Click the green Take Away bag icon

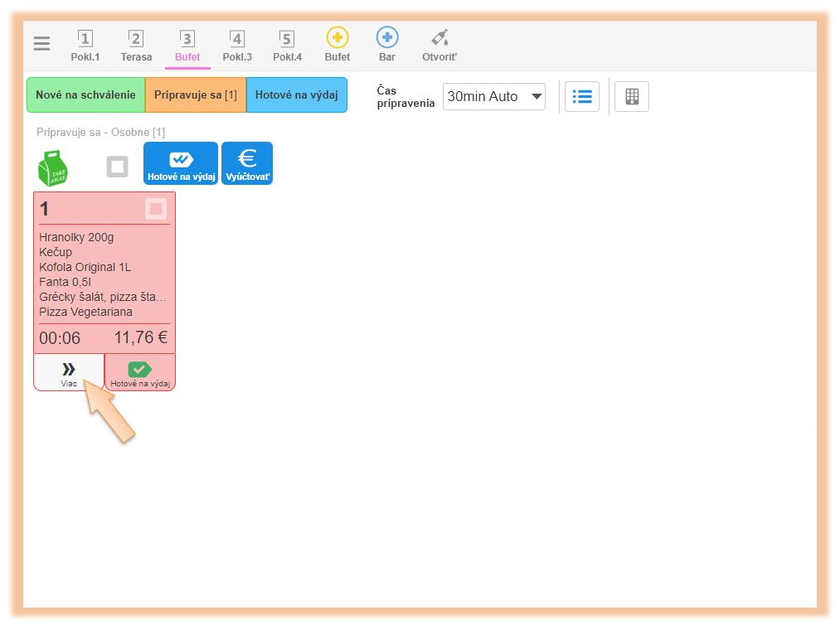(x=53, y=167)
